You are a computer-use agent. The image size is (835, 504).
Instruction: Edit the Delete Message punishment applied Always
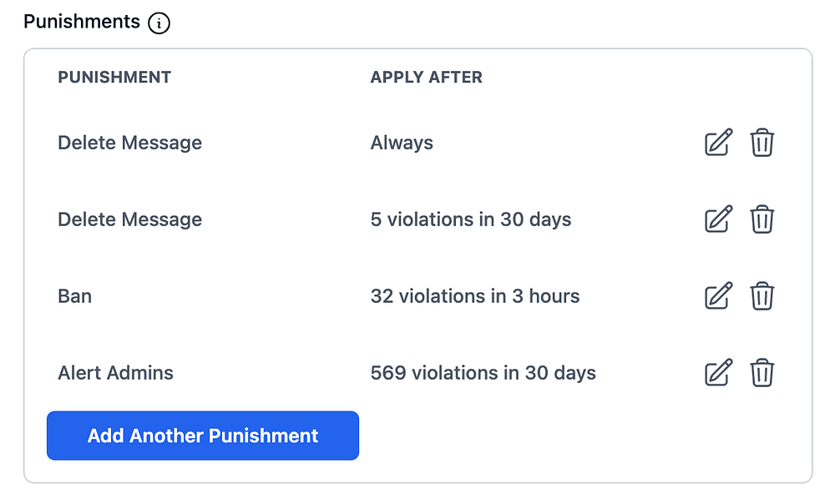pyautogui.click(x=718, y=143)
